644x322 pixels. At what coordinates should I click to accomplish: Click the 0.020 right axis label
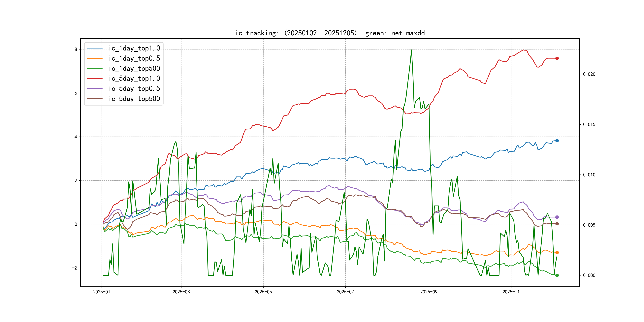point(589,74)
